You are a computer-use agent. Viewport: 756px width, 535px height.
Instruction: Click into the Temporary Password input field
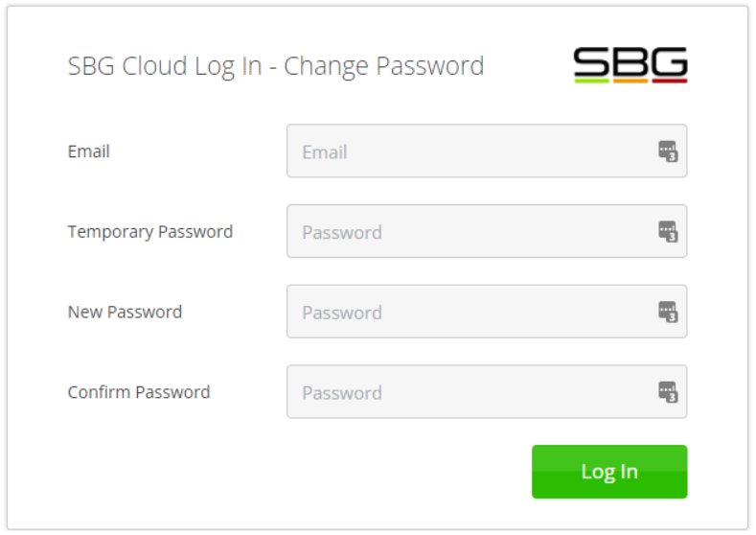[x=470, y=232]
